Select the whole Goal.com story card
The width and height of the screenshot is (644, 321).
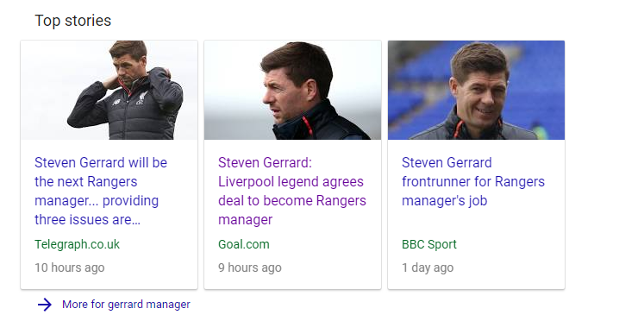click(x=292, y=165)
